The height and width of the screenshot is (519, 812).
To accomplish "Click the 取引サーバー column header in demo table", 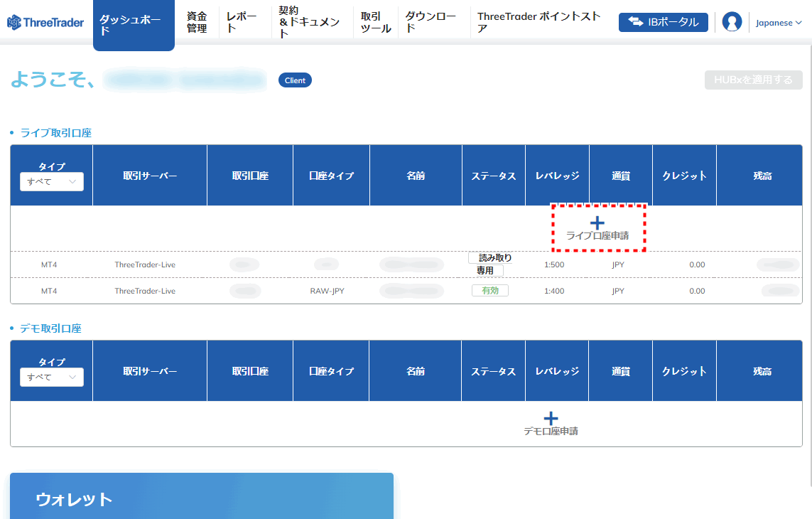I will 150,371.
